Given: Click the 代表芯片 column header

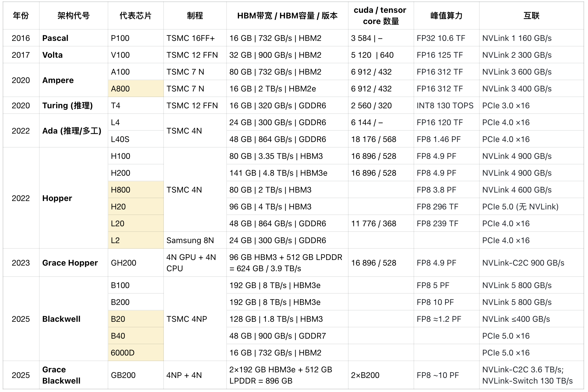Looking at the screenshot, I should [x=135, y=16].
